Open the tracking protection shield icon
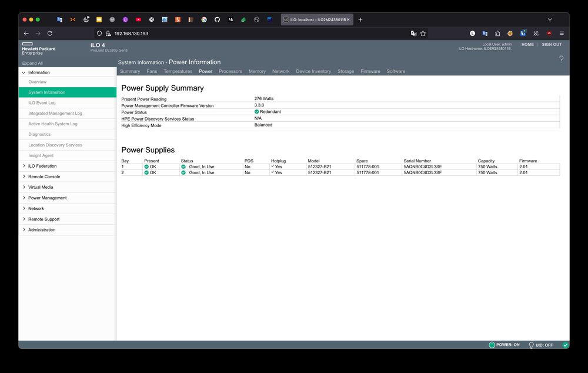This screenshot has height=373, width=588. point(99,34)
